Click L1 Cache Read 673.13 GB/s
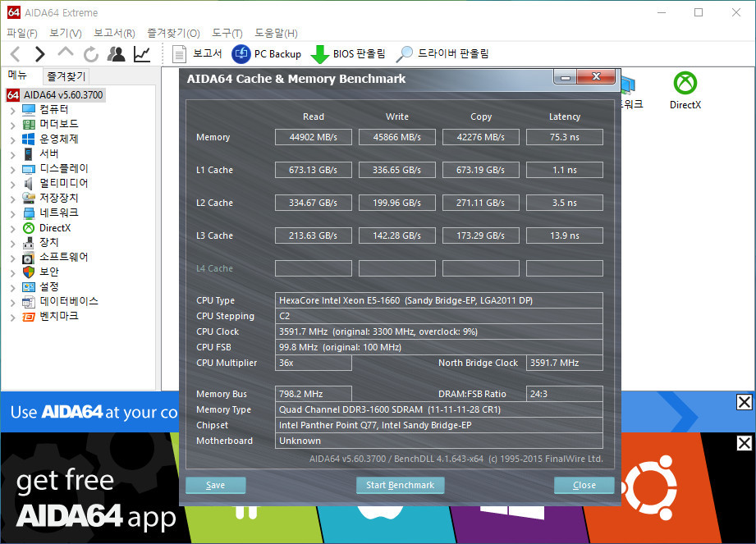The height and width of the screenshot is (544, 756). point(314,170)
